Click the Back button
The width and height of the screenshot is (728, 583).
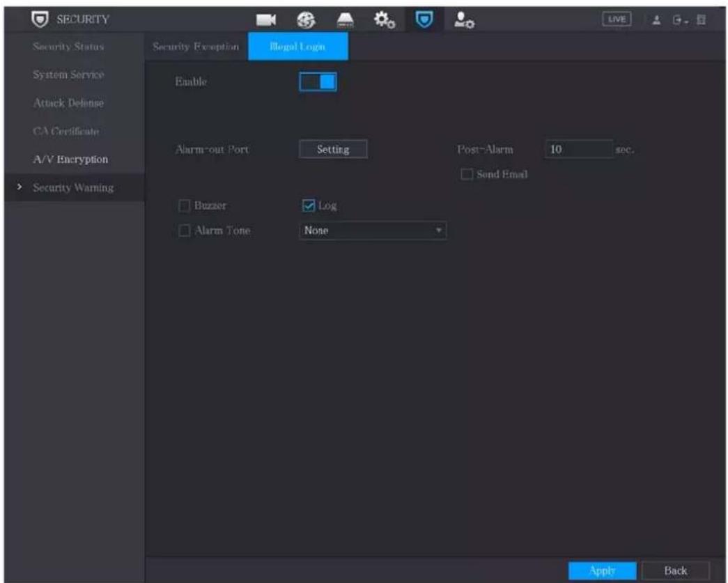(676, 570)
